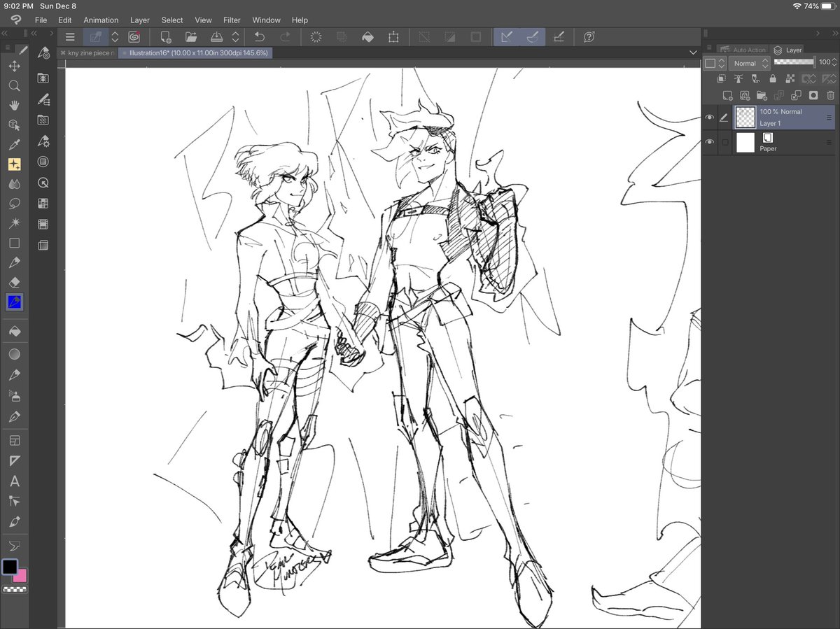Open the File menu
The width and height of the screenshot is (840, 629).
[x=41, y=20]
